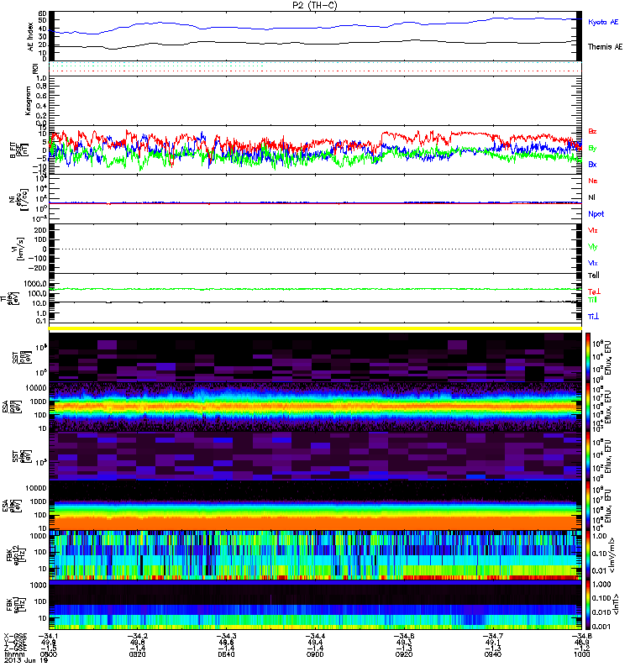
Task: Click the blue "Ti⊥" legend label
Action: pyautogui.click(x=593, y=317)
